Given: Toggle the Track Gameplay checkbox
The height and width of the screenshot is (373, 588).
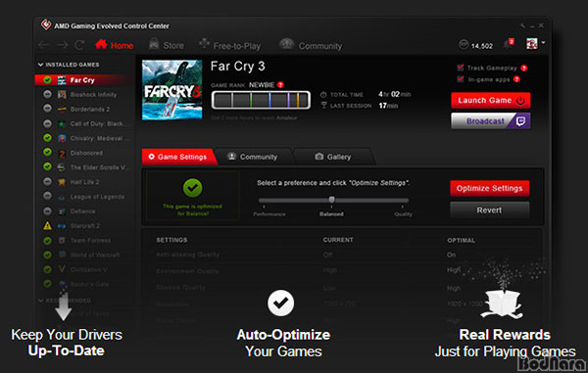Looking at the screenshot, I should point(461,68).
